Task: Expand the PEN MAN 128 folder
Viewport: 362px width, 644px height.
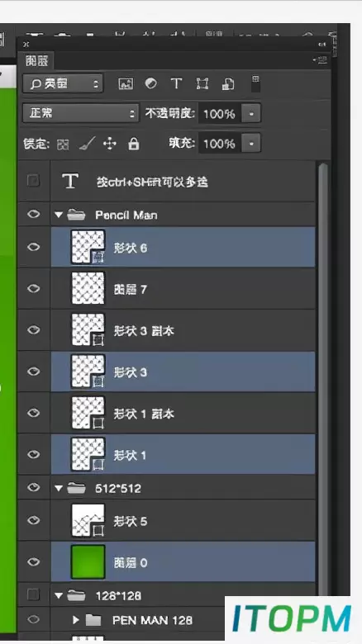Action: (x=76, y=620)
